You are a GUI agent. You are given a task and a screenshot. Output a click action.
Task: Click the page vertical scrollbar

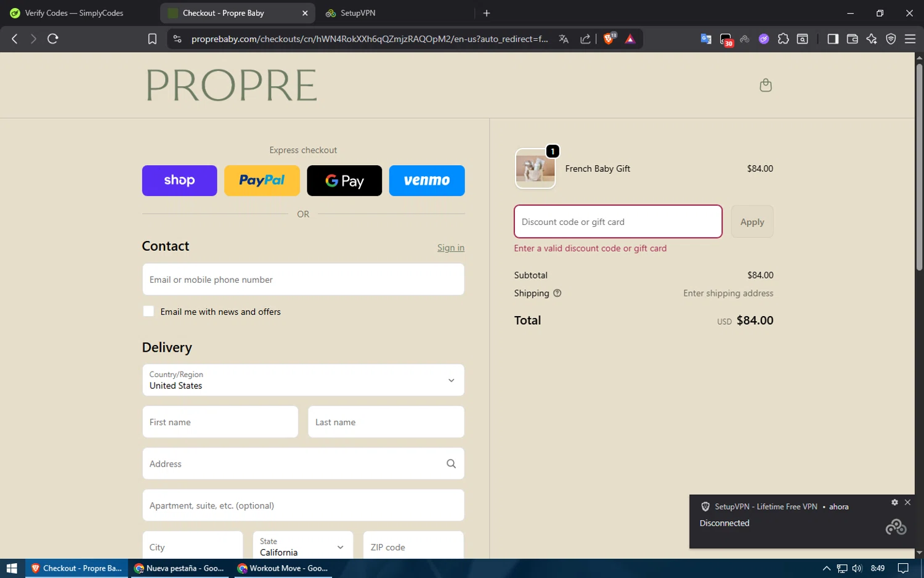(919, 166)
